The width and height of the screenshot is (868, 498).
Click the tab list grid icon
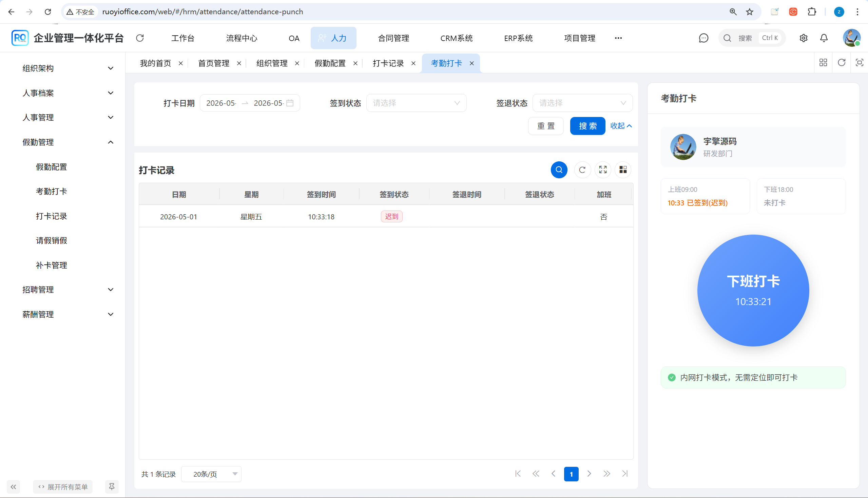pos(823,63)
